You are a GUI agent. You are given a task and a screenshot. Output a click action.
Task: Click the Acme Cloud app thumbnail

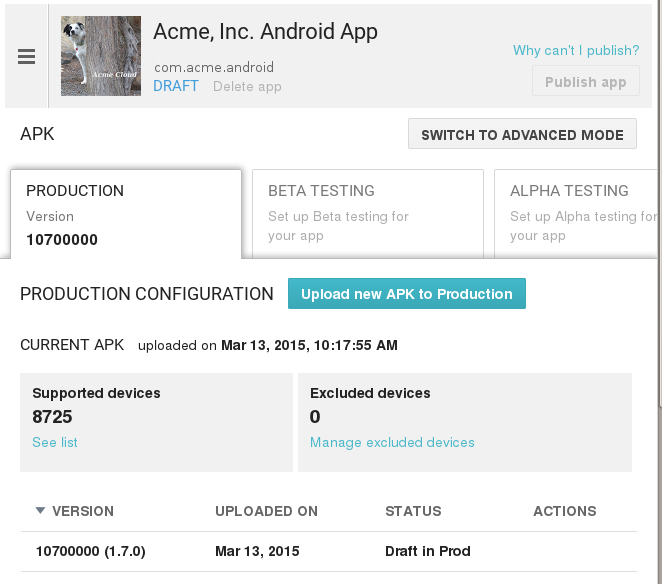point(101,56)
